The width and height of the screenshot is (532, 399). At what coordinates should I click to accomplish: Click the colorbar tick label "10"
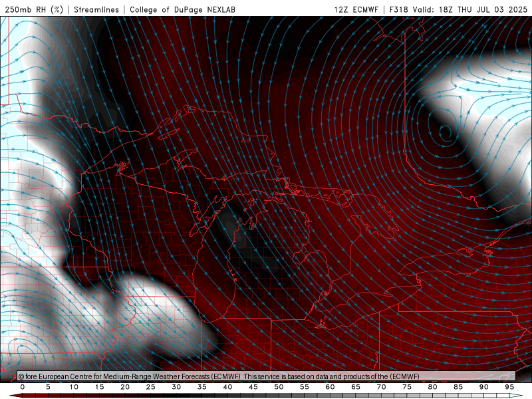pyautogui.click(x=74, y=387)
